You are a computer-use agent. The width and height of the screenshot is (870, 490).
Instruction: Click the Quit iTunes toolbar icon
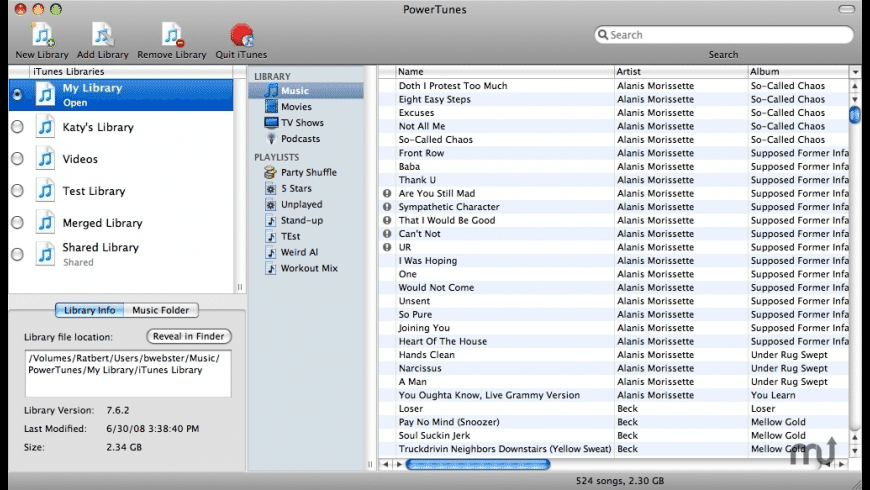point(241,35)
